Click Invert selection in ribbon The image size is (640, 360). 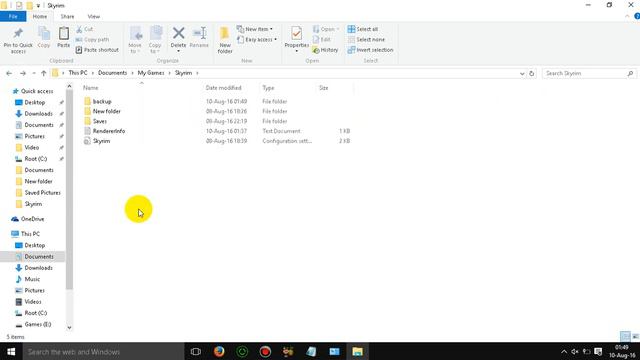[x=371, y=50]
